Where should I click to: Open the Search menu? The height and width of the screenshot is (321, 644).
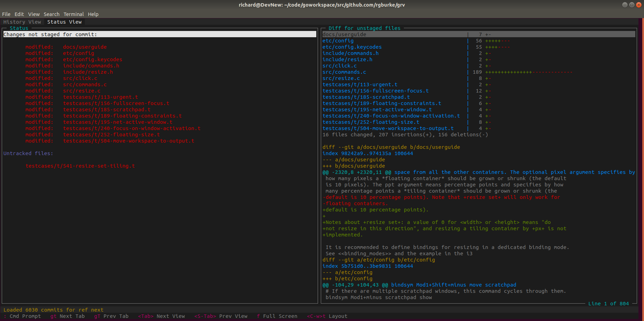point(51,14)
